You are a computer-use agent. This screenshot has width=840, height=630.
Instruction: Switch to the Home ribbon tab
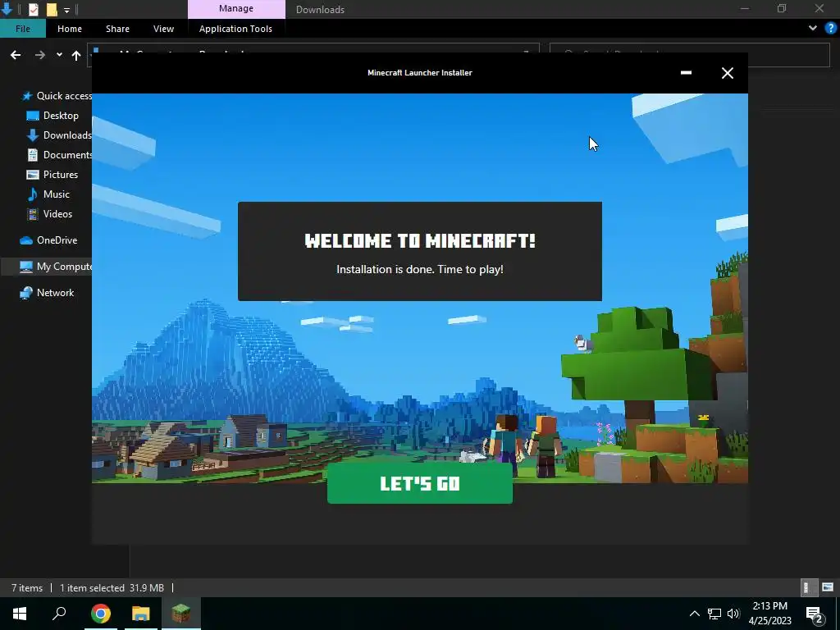click(x=70, y=29)
